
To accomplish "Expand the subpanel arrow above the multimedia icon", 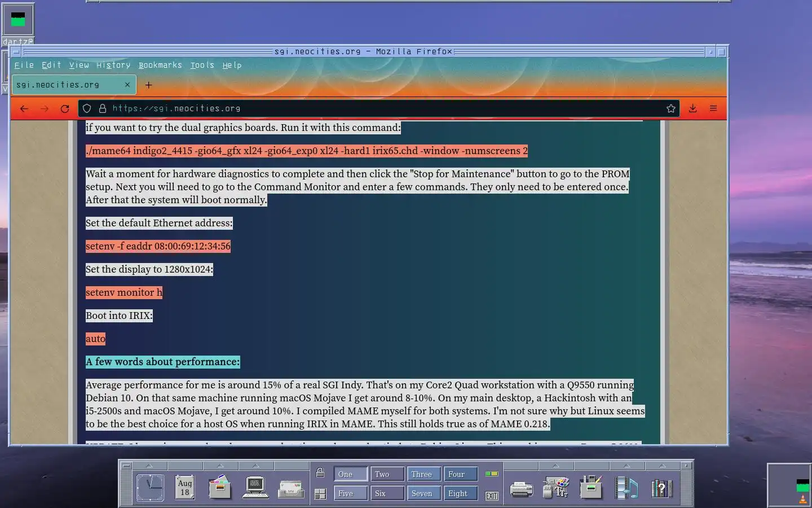I will pyautogui.click(x=626, y=466).
